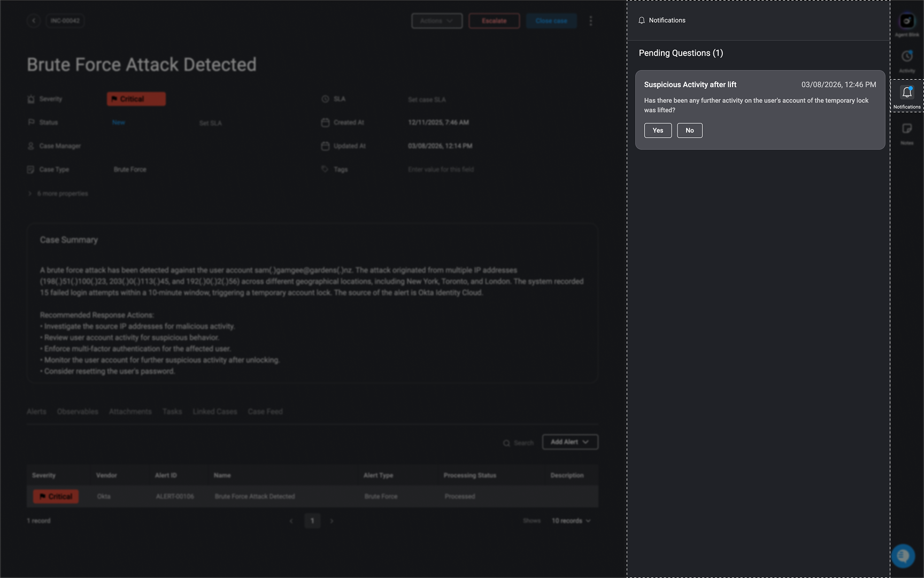Click the INC-00042 case ID badge
Image resolution: width=924 pixels, height=578 pixels.
click(x=65, y=21)
